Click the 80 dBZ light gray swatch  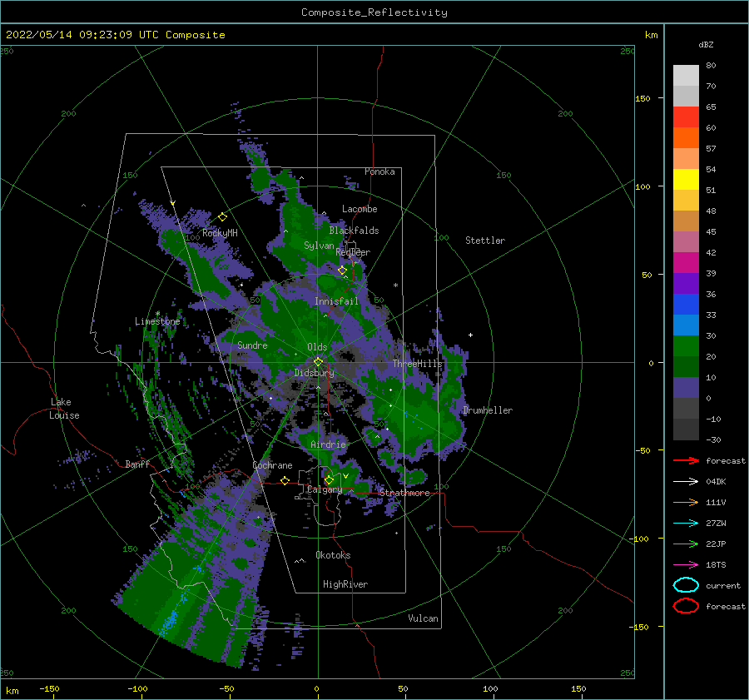click(x=686, y=76)
